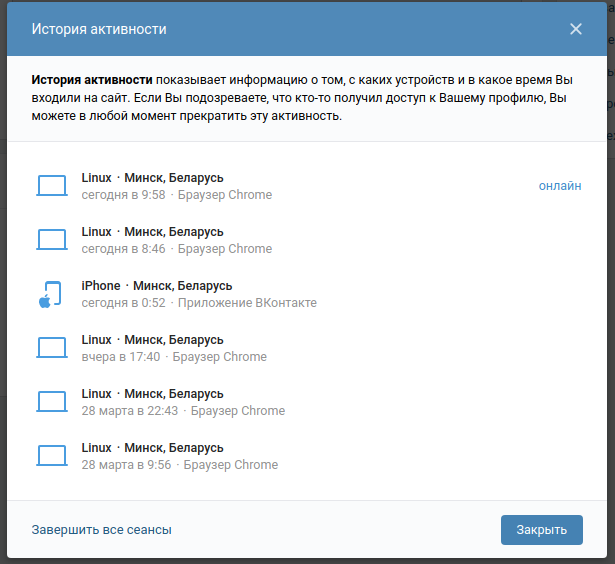The width and height of the screenshot is (615, 564).
Task: Click the 'онлайн' status label
Action: 560,186
